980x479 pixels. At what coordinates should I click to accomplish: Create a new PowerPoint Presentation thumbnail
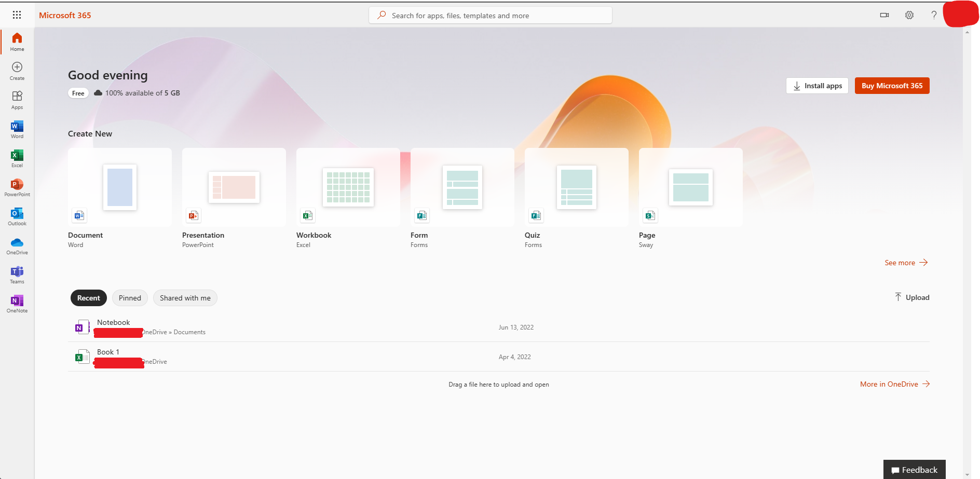point(234,187)
